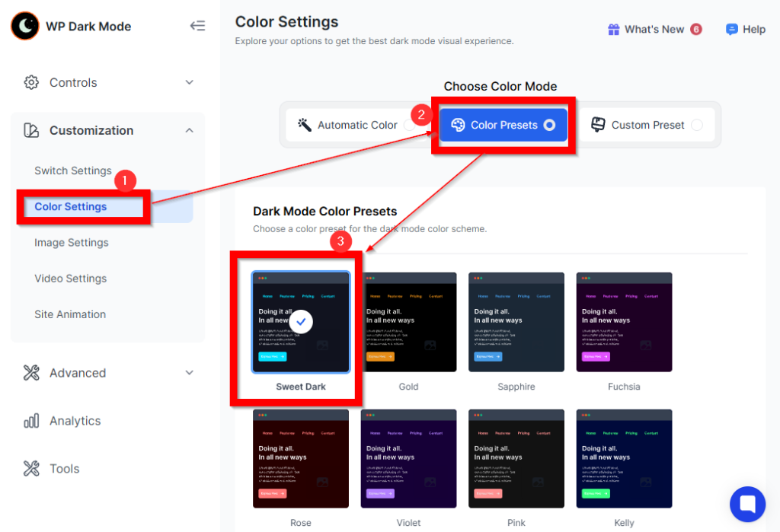The width and height of the screenshot is (780, 532).
Task: Click the Violet preset label
Action: click(x=408, y=523)
